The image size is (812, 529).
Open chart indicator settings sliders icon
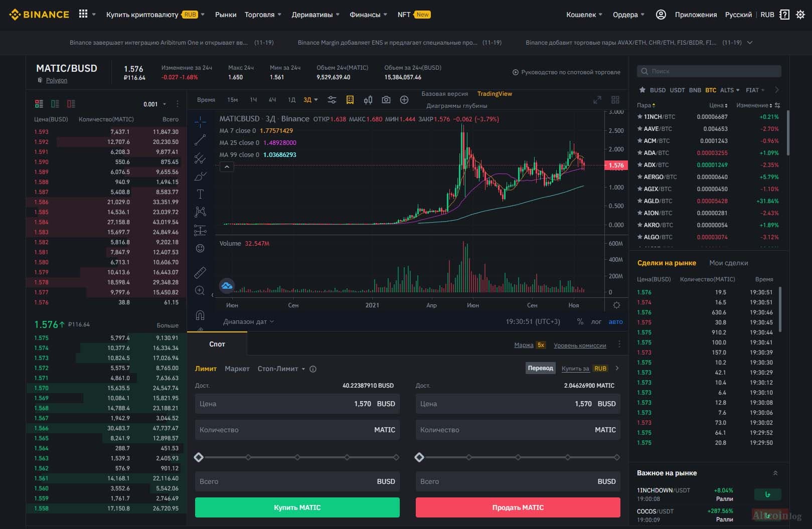coord(332,100)
